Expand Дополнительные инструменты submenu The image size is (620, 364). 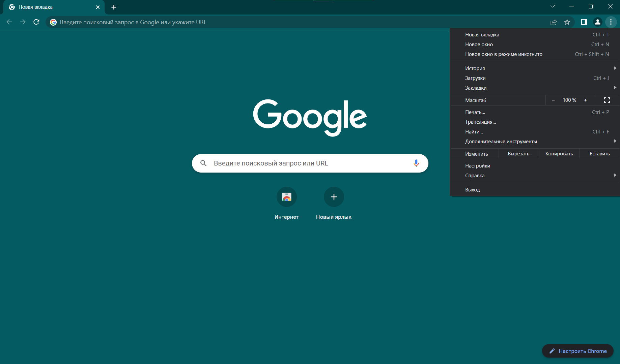point(535,142)
